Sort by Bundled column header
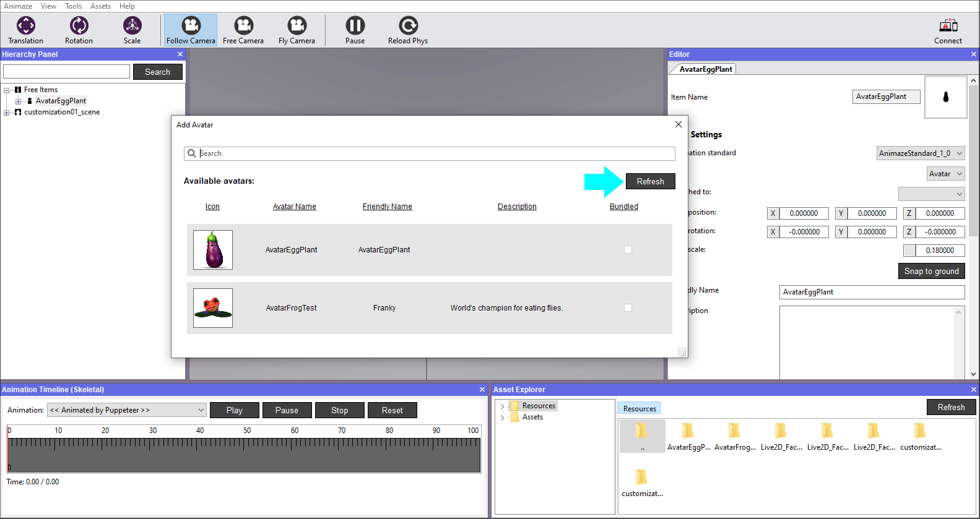 [x=624, y=207]
